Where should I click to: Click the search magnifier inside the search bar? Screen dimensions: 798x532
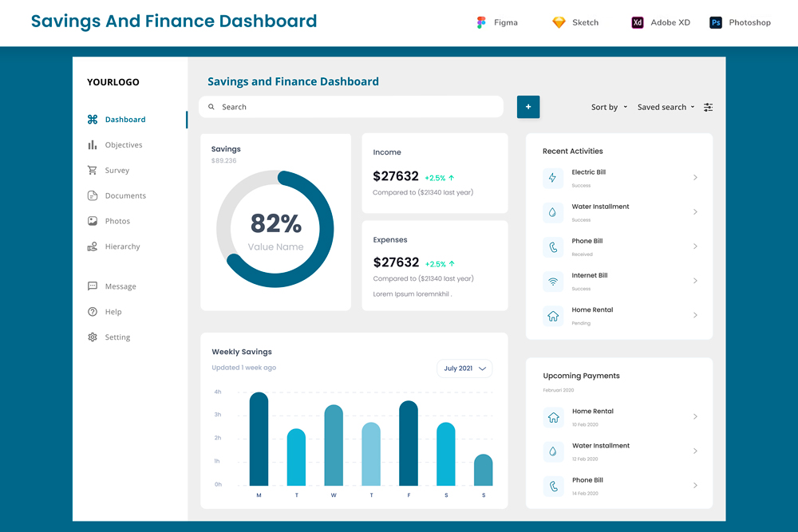[x=211, y=106]
